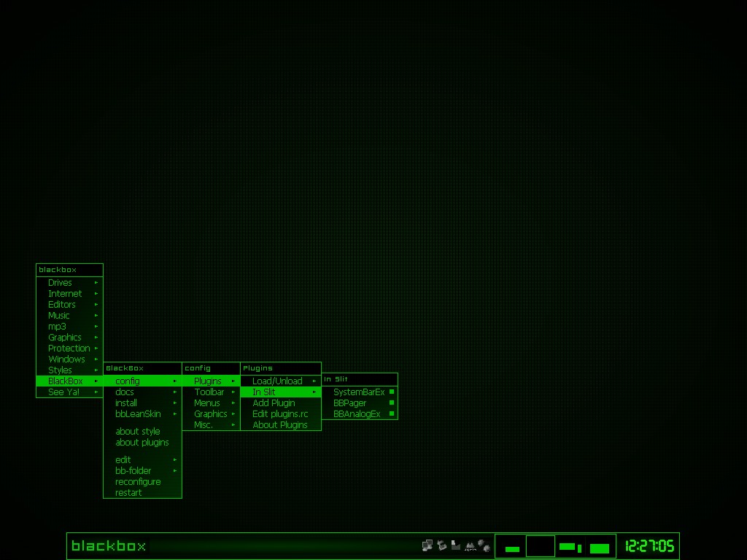The width and height of the screenshot is (747, 560).
Task: Open the Styles menu entry
Action: click(69, 370)
